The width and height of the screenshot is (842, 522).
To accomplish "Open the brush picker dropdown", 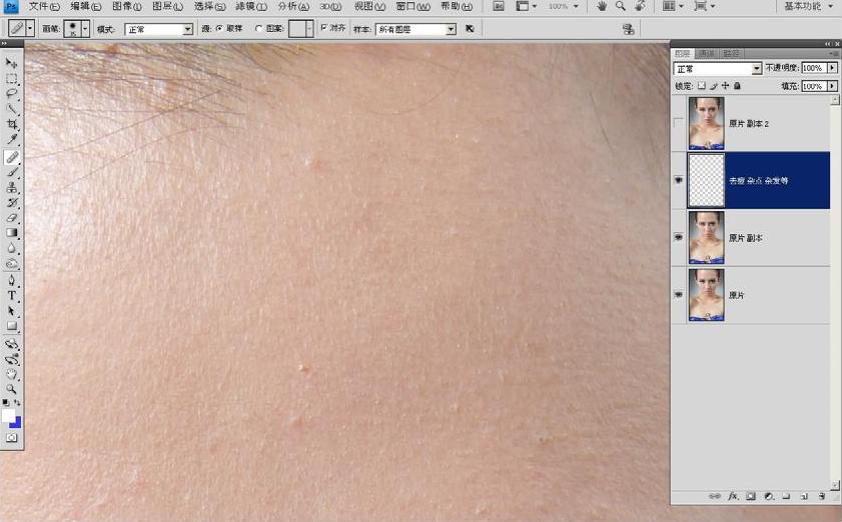I will coord(85,28).
